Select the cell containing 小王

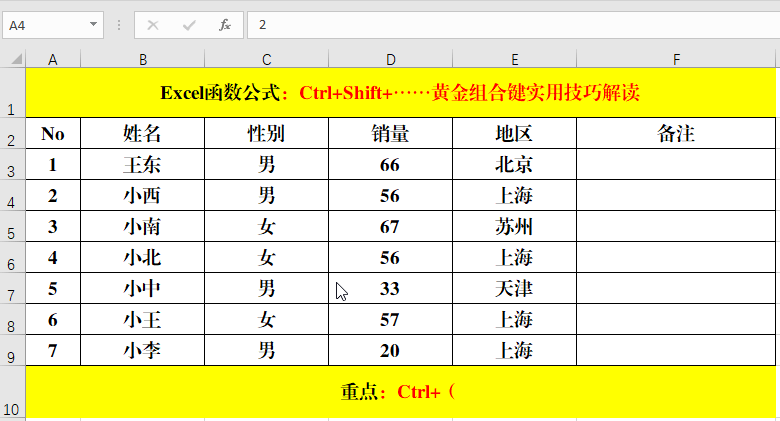(x=142, y=319)
